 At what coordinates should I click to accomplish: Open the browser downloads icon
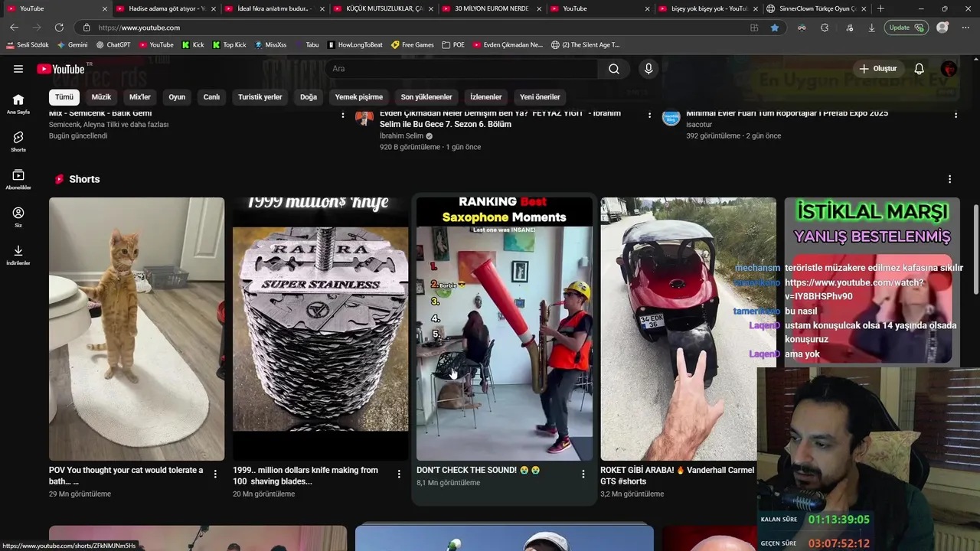[x=871, y=28]
